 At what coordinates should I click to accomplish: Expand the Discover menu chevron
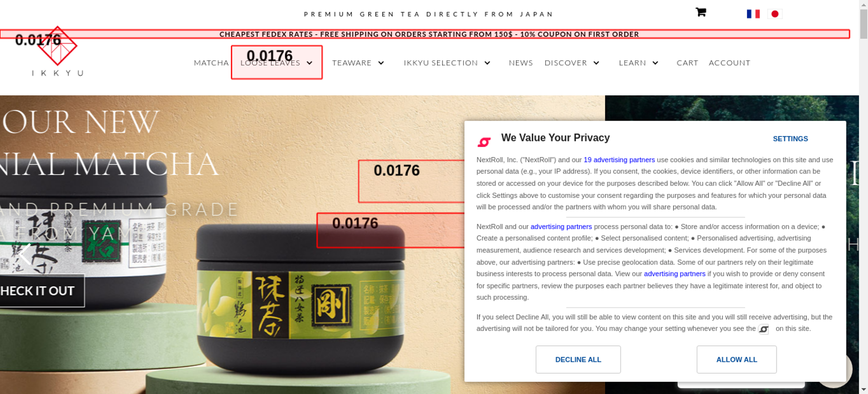[x=596, y=63]
